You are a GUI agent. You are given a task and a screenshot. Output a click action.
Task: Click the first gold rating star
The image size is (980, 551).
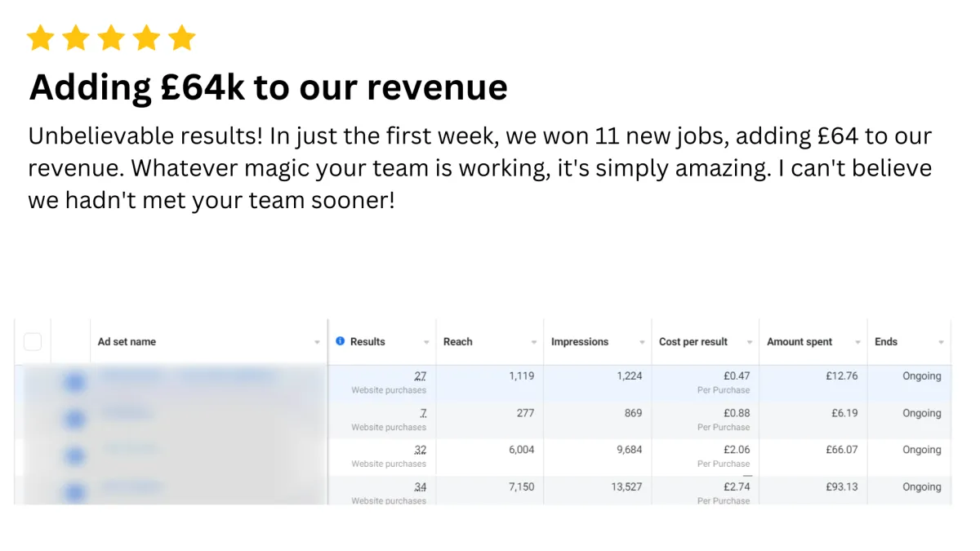click(x=40, y=38)
